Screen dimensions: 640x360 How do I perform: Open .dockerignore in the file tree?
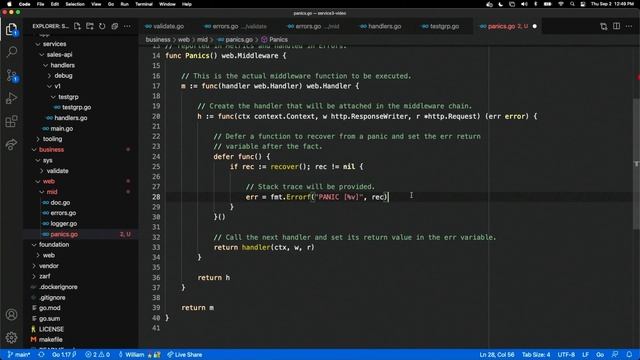point(58,287)
